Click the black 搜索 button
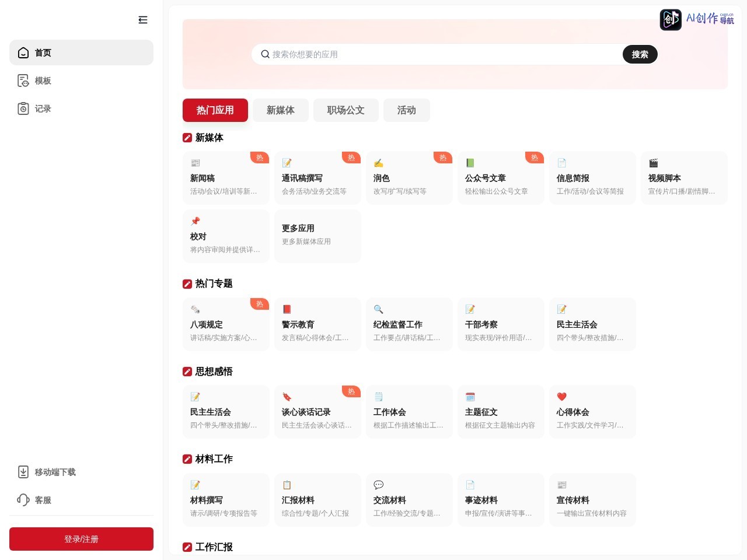The width and height of the screenshot is (747, 560). 640,54
